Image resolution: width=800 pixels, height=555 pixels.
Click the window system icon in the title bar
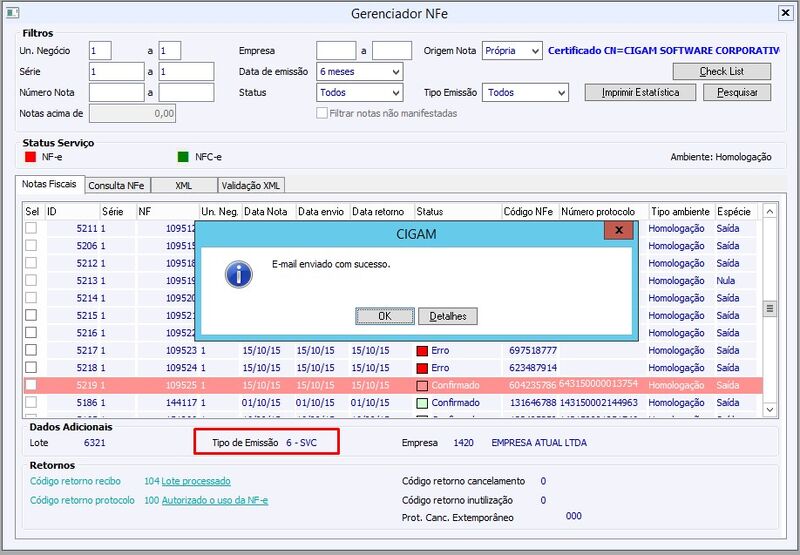13,13
